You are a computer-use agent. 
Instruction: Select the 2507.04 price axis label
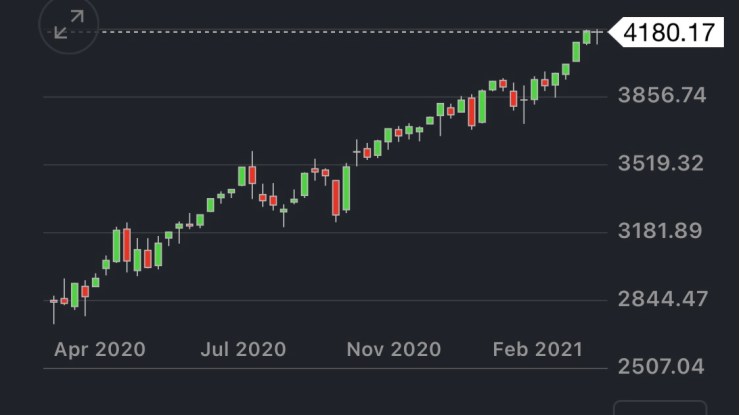click(663, 367)
